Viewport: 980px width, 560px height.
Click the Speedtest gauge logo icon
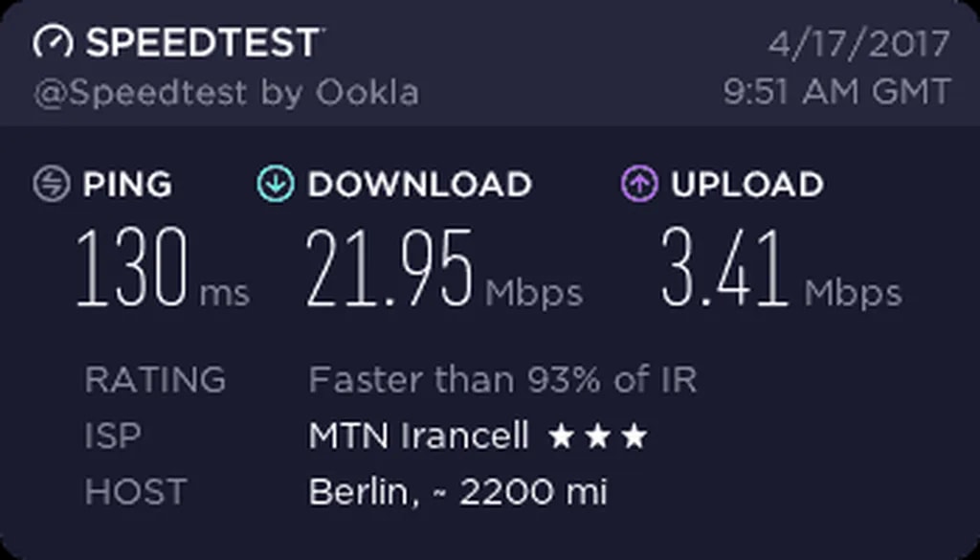point(54,42)
